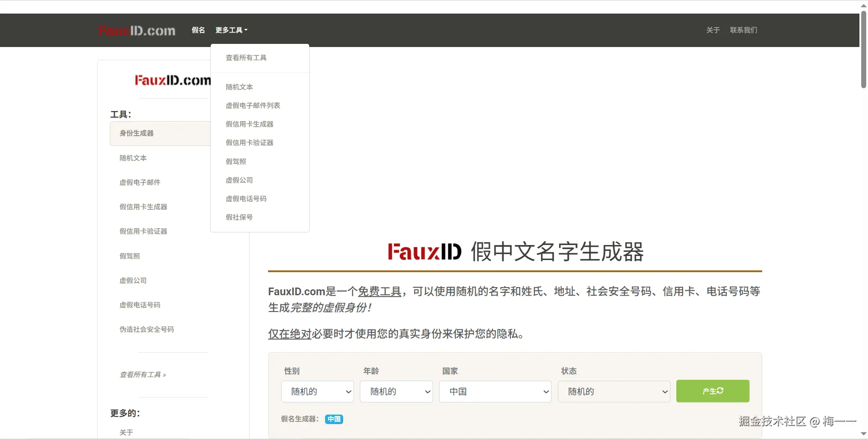Viewport: 868px width, 439px height.
Task: Click the page vertical scrollbar thumb
Action: [x=863, y=49]
